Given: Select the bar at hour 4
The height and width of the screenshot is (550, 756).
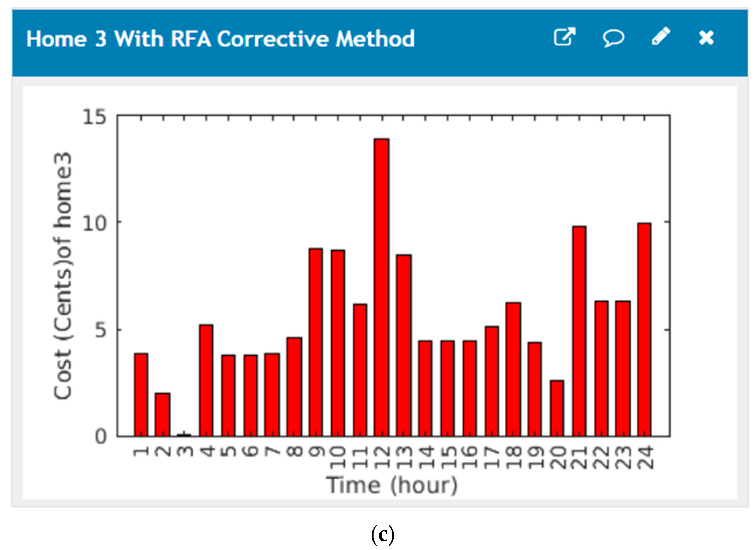Looking at the screenshot, I should pyautogui.click(x=206, y=380).
